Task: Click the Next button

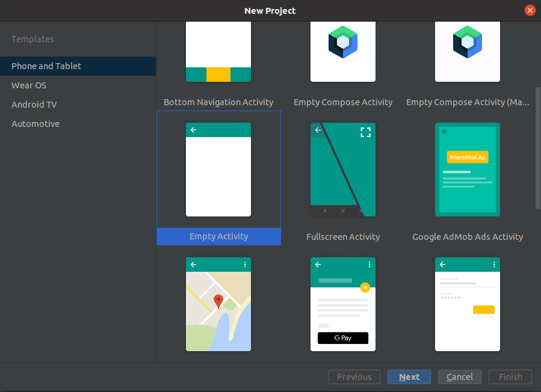Action: click(409, 377)
